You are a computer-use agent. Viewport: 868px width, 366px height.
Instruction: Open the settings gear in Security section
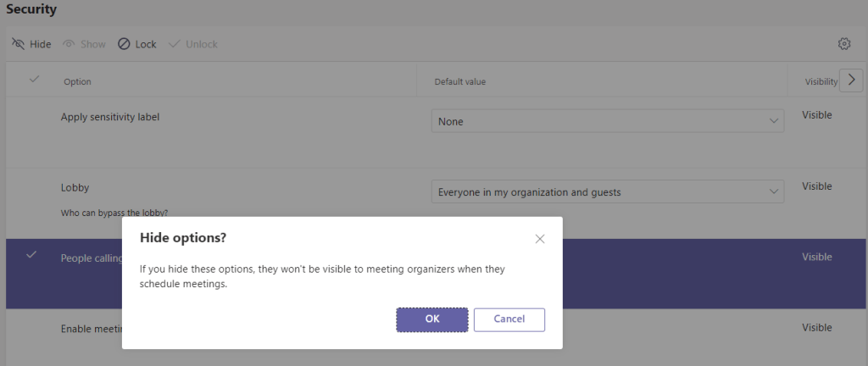843,44
